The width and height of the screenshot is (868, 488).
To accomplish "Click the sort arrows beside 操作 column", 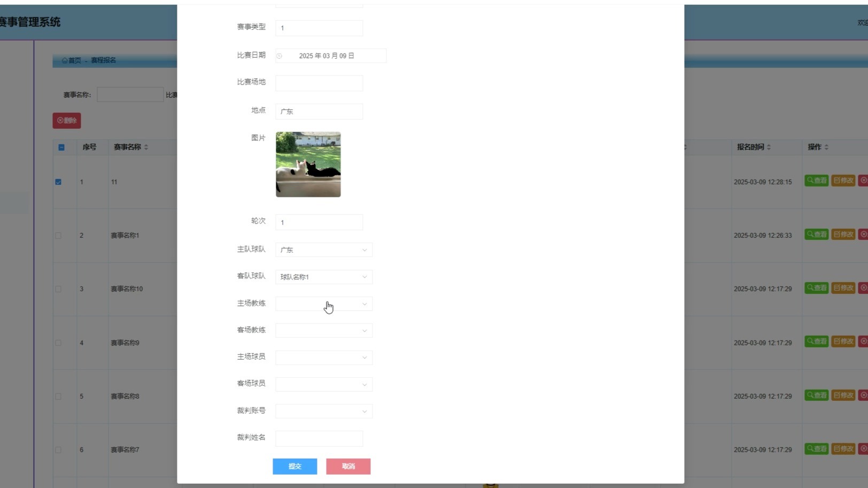I will click(826, 147).
